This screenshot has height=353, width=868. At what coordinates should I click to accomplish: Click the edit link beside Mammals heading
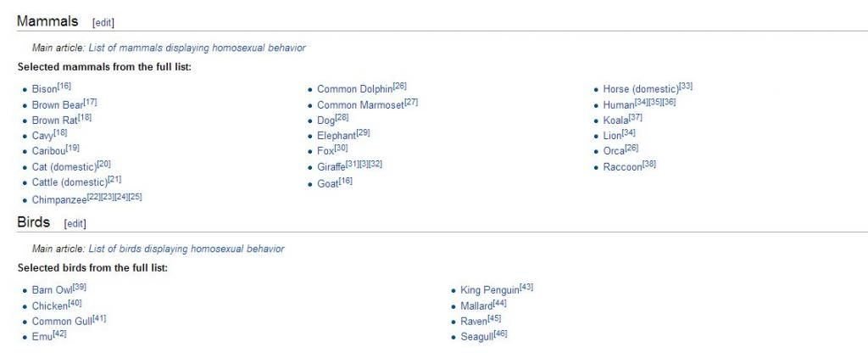click(x=103, y=22)
